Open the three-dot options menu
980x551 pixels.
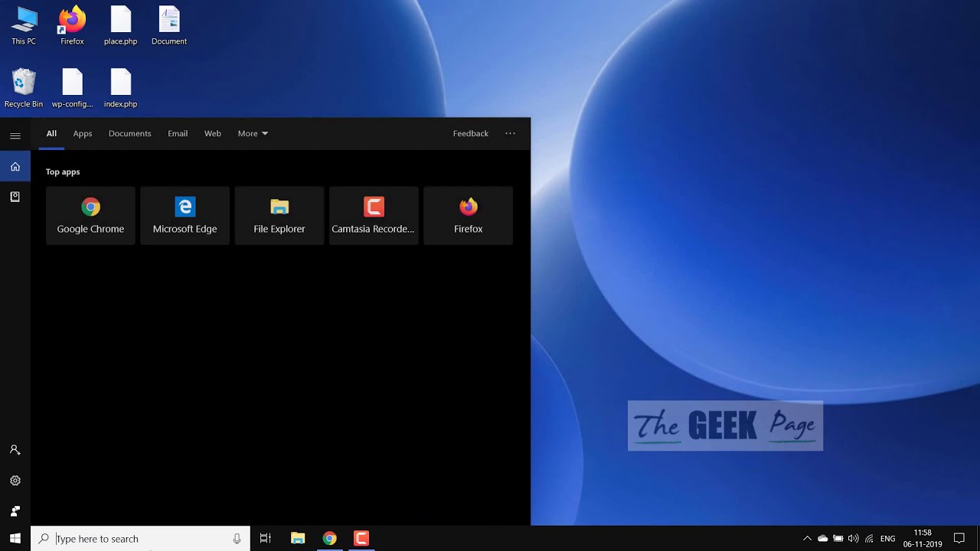click(x=511, y=133)
